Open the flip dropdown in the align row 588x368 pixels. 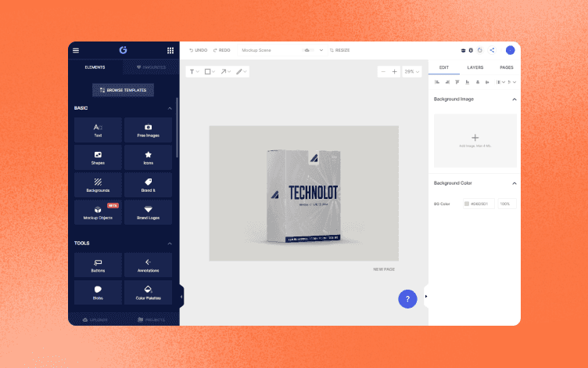pos(512,82)
